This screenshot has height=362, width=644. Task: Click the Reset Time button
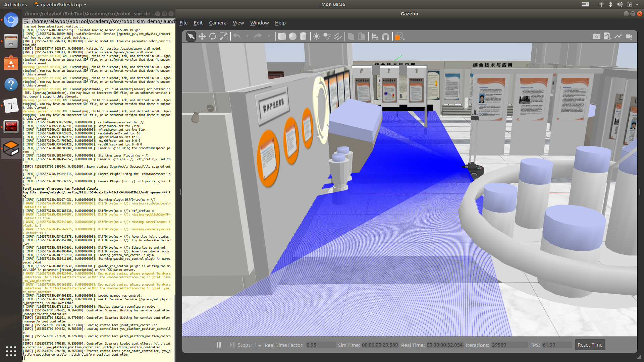(590, 345)
